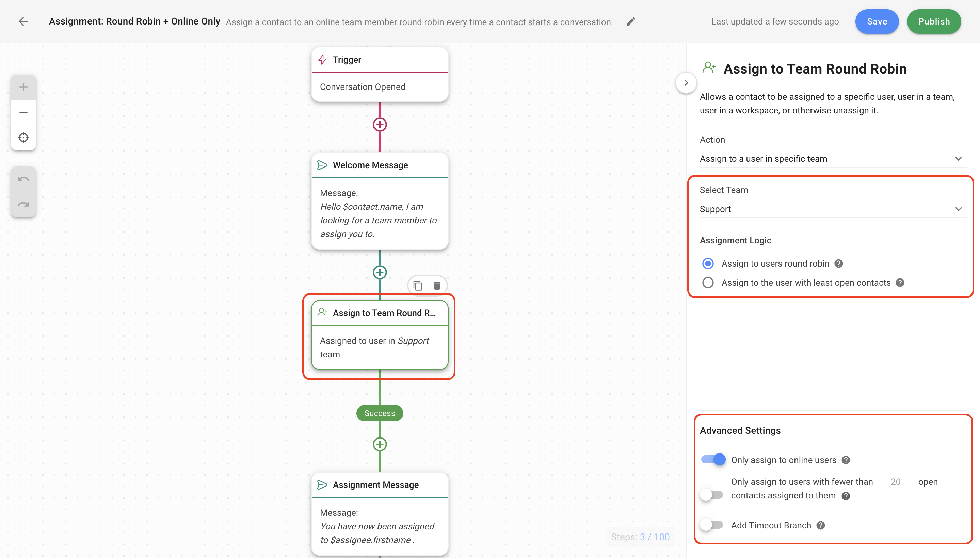Undo the last change
The image size is (980, 558).
point(23,179)
